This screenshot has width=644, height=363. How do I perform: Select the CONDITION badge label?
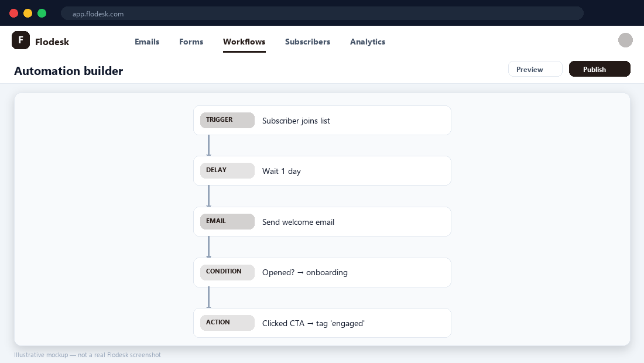tap(227, 272)
